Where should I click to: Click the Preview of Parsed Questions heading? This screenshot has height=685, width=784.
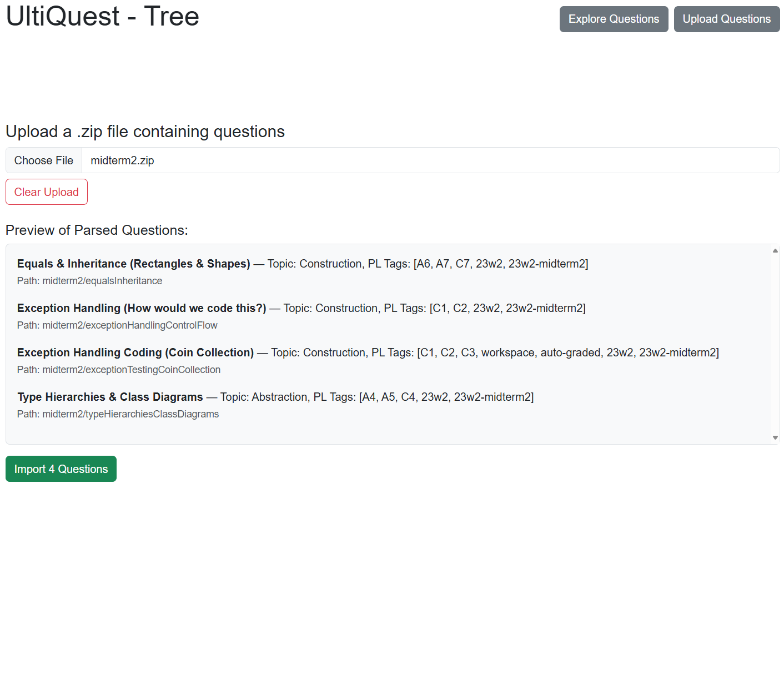coord(97,230)
